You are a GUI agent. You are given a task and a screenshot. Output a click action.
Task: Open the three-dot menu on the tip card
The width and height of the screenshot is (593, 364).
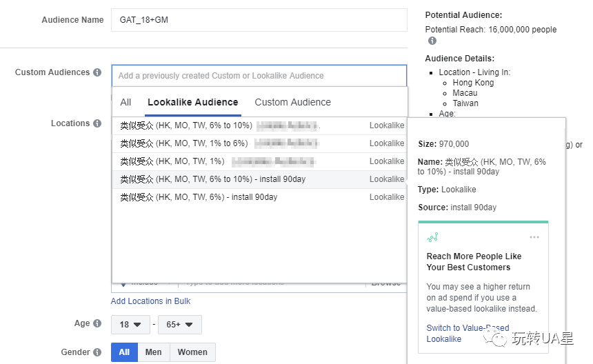click(534, 237)
